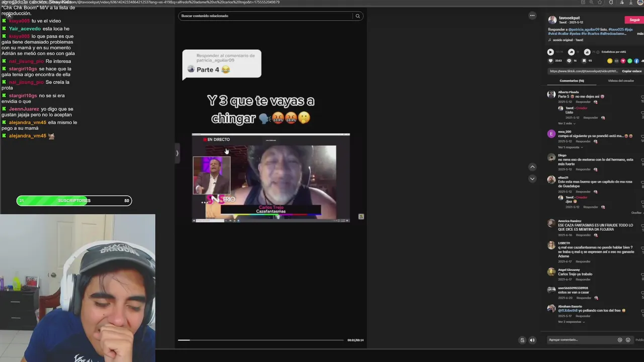Open emoji picker in comment box
Image resolution: width=644 pixels, height=362 pixels.
point(628,340)
